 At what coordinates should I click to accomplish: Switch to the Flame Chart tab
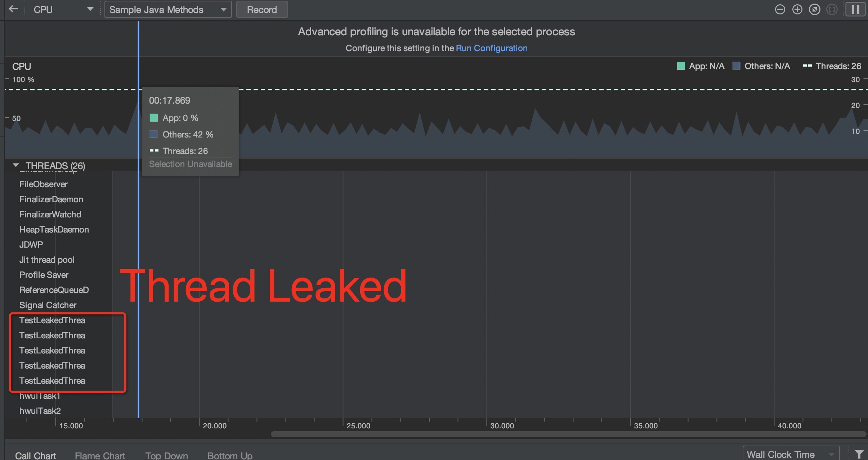100,456
